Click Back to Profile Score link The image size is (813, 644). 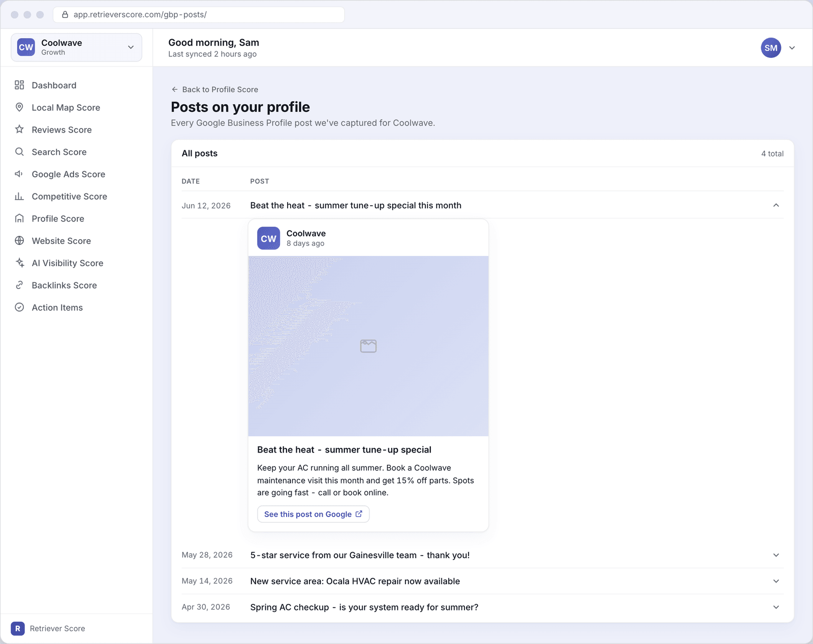pyautogui.click(x=214, y=89)
